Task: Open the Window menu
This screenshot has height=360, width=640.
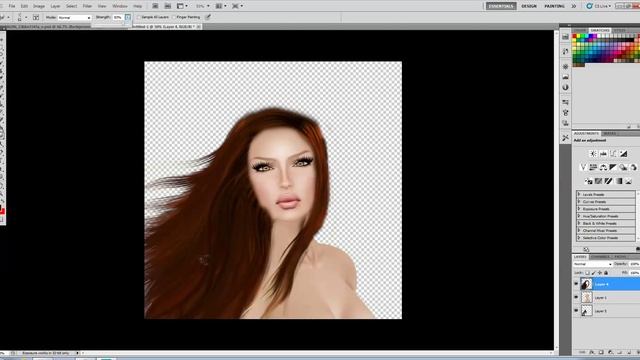Action: coord(120,6)
